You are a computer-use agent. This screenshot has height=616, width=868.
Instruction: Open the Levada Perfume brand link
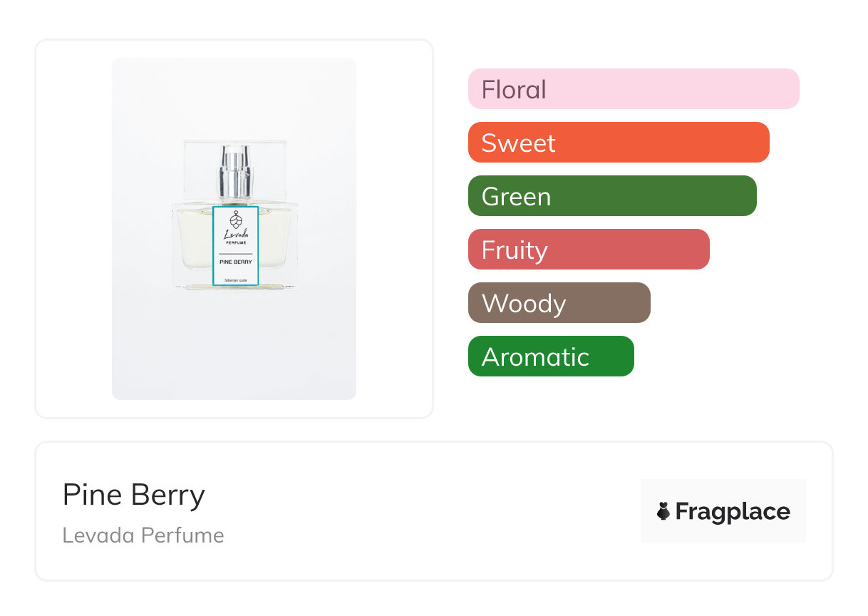tap(143, 535)
